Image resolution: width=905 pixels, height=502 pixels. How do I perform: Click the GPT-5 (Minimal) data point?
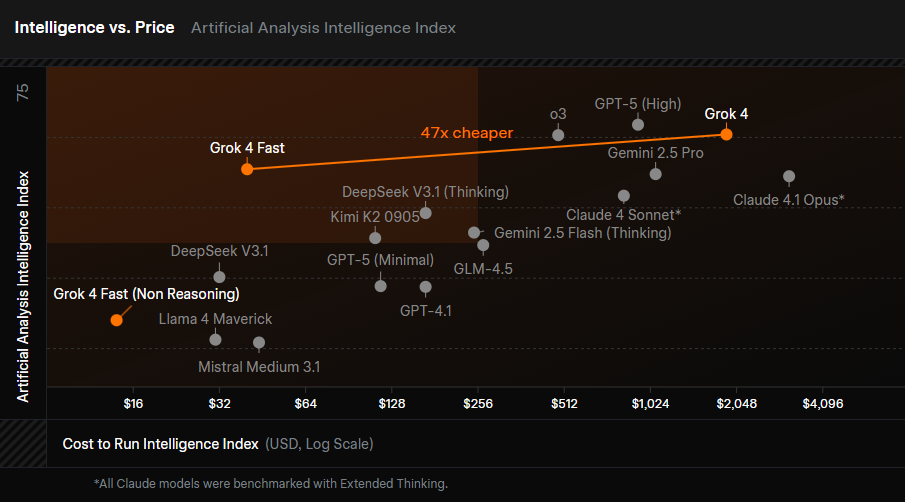[x=380, y=286]
